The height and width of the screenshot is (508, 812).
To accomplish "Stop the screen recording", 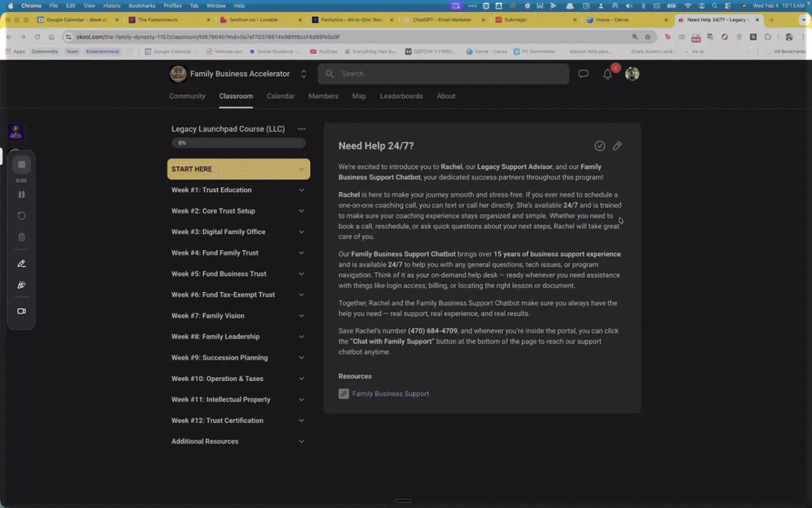I will [x=21, y=165].
